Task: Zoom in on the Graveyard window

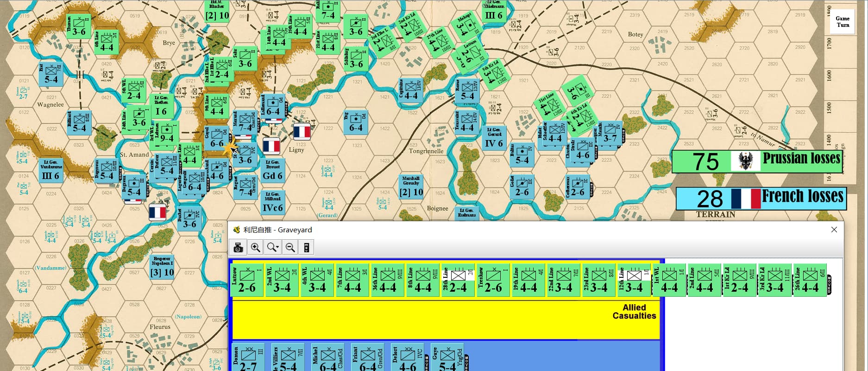Action: pyautogui.click(x=255, y=247)
